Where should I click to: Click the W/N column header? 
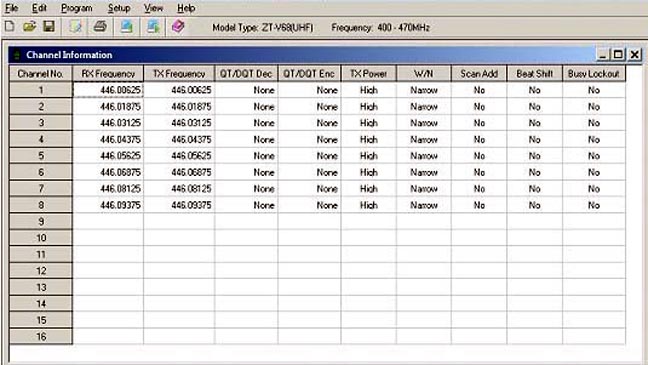coord(424,74)
